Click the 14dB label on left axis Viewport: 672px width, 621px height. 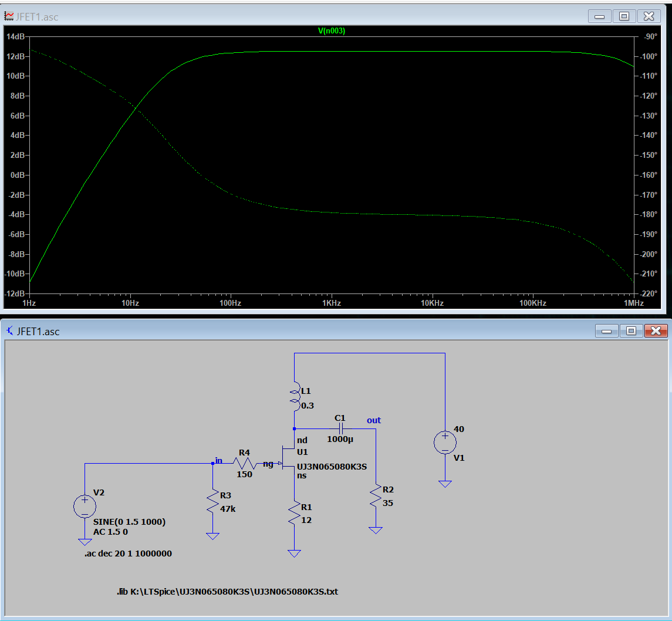15,36
